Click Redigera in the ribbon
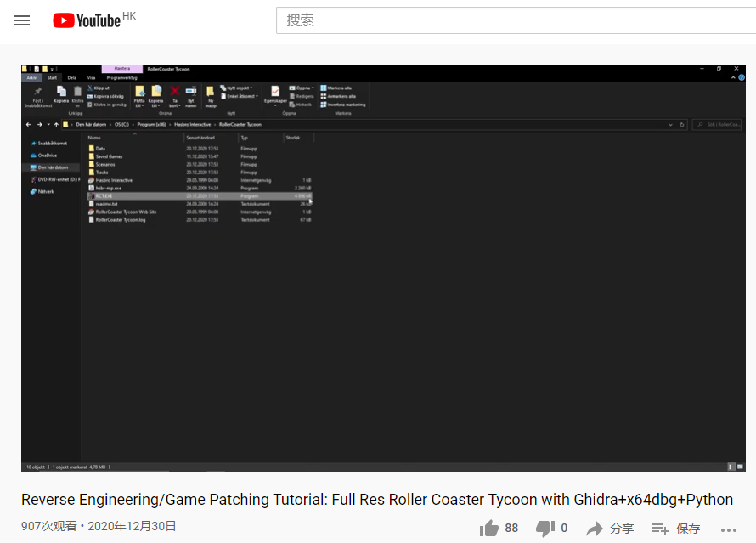The image size is (756, 543). tap(302, 96)
